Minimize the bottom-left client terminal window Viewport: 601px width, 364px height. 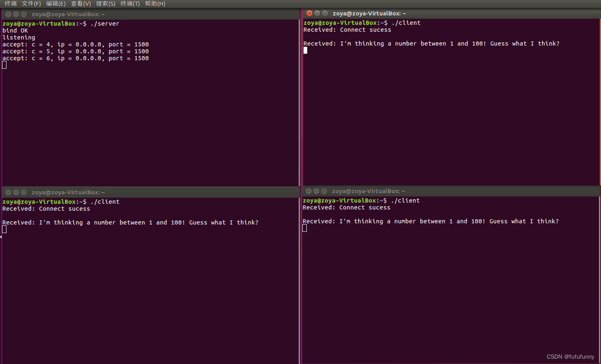coord(16,192)
